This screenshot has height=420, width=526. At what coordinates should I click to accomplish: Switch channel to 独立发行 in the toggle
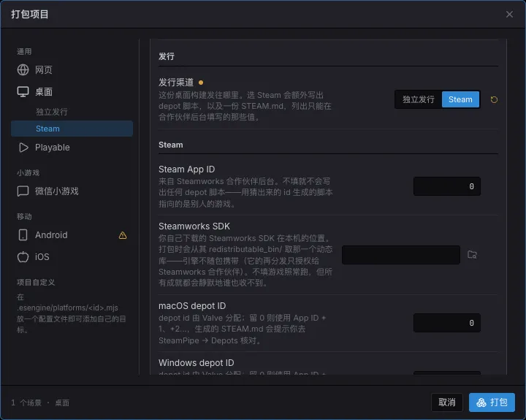pyautogui.click(x=419, y=99)
